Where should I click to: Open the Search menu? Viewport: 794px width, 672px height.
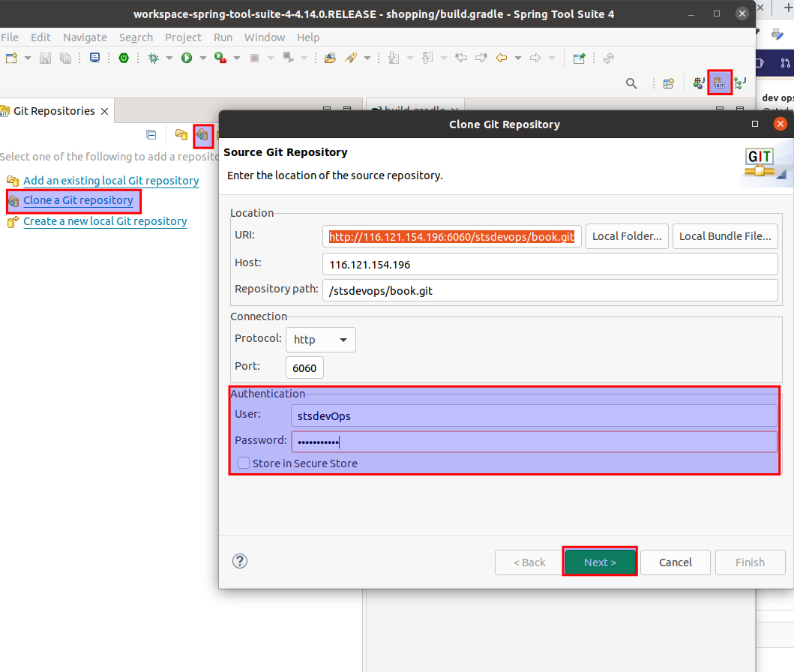136,37
